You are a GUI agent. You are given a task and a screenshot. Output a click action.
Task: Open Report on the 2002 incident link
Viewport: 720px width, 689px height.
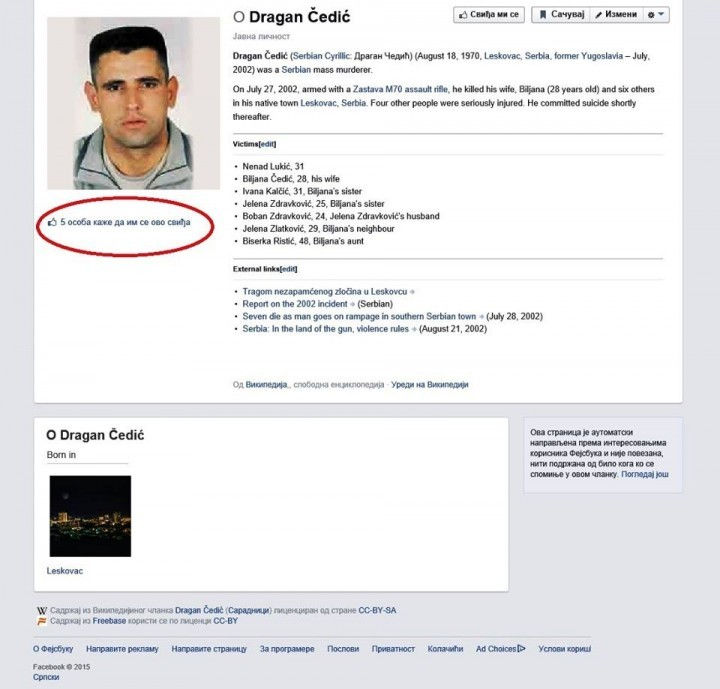tap(295, 304)
